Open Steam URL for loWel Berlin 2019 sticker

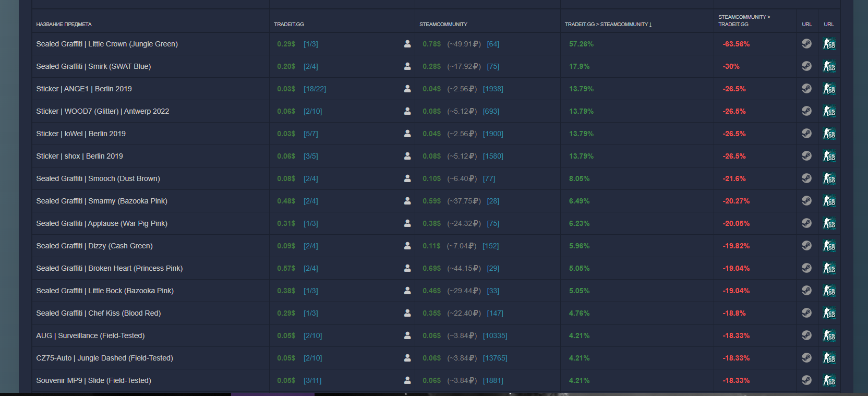click(x=806, y=134)
